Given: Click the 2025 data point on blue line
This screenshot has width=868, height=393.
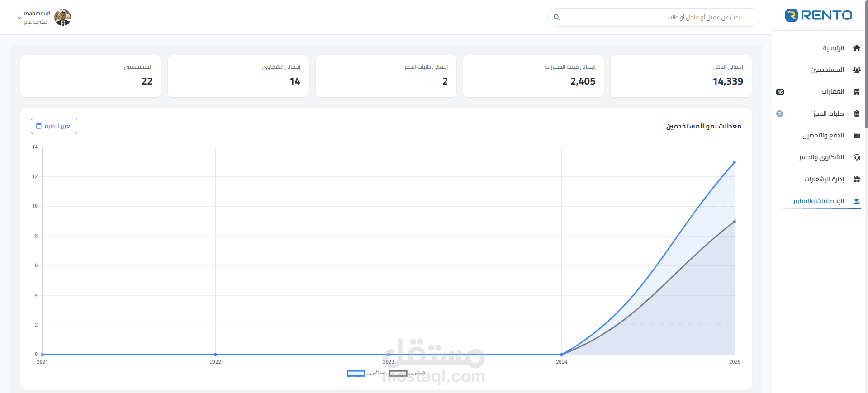Looking at the screenshot, I should 735,162.
